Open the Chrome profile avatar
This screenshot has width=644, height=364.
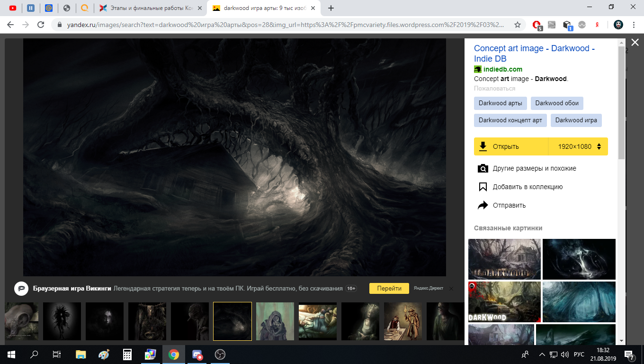tap(618, 25)
